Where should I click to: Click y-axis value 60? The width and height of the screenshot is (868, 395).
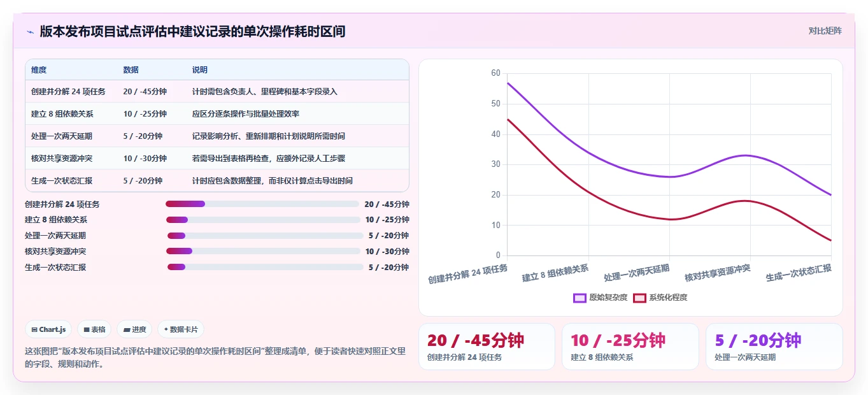click(x=496, y=73)
